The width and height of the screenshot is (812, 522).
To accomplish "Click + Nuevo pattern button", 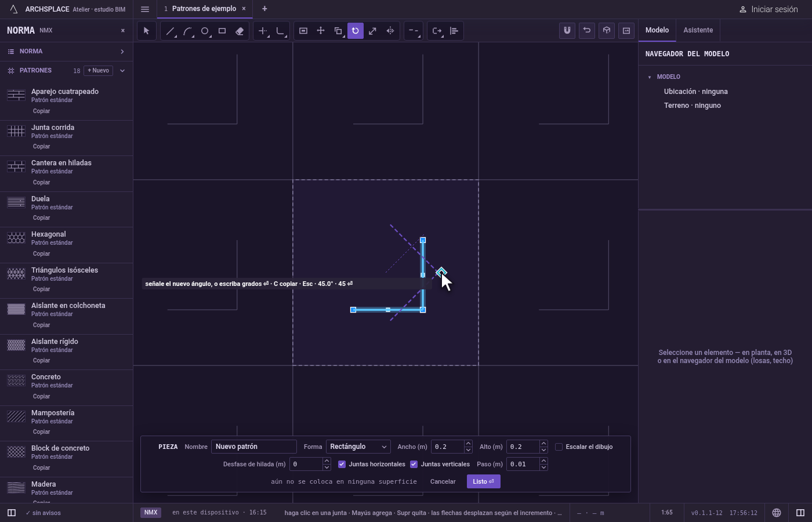I will click(x=99, y=71).
